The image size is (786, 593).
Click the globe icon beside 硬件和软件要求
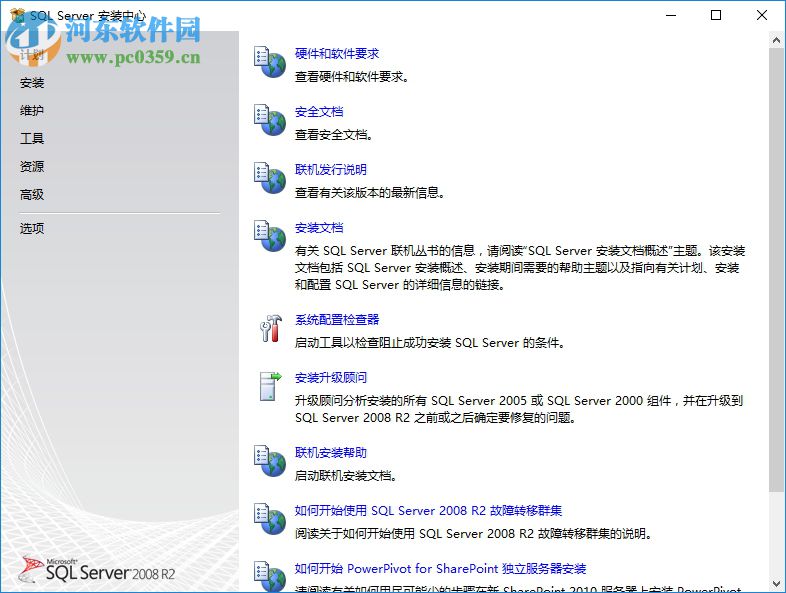click(x=270, y=62)
